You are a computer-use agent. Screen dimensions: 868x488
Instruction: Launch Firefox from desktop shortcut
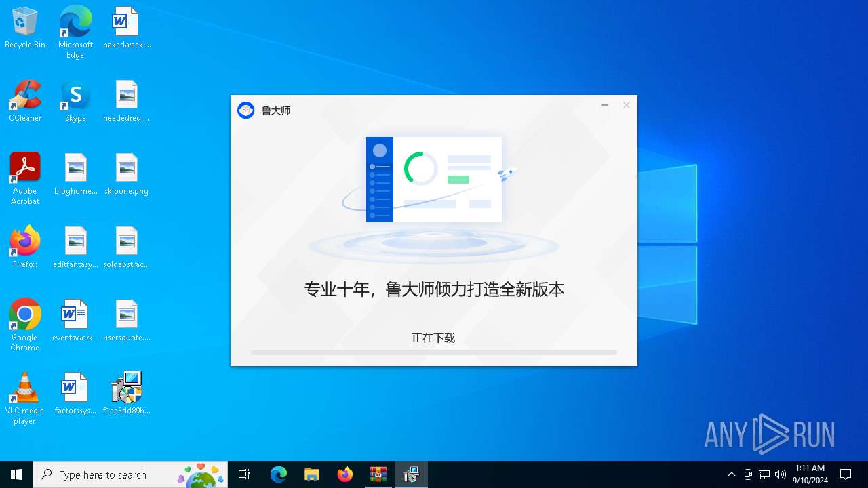tap(25, 247)
